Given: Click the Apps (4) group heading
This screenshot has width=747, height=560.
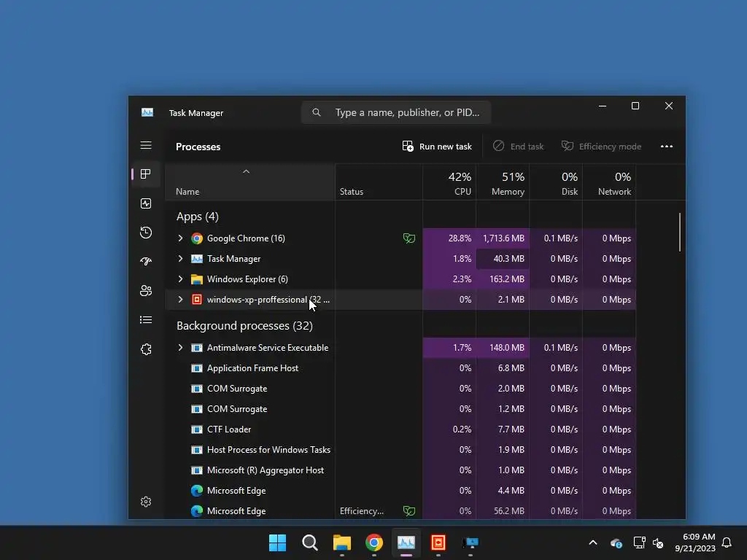Looking at the screenshot, I should (x=197, y=217).
